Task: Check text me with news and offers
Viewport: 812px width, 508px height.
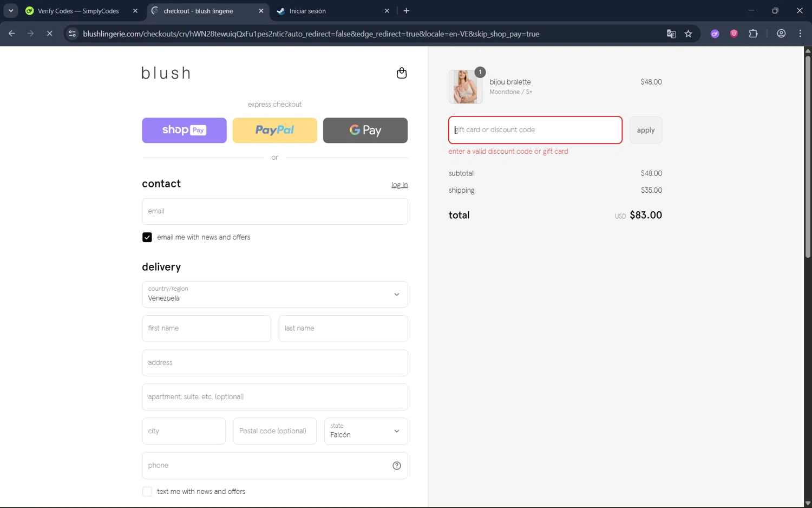Action: click(x=147, y=492)
